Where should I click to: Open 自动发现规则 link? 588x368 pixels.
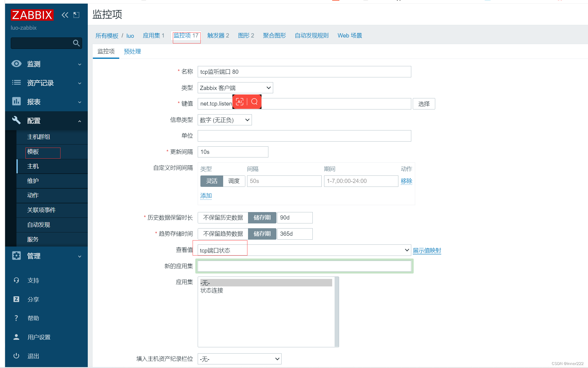click(312, 36)
